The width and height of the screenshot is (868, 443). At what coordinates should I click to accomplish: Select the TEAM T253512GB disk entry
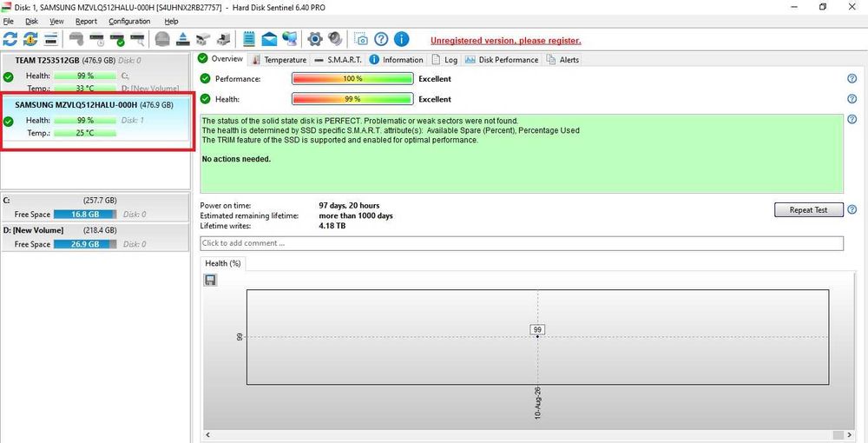95,73
